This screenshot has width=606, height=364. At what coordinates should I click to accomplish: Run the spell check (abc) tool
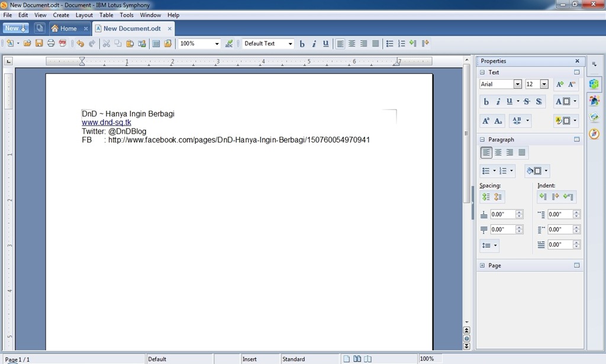[229, 43]
